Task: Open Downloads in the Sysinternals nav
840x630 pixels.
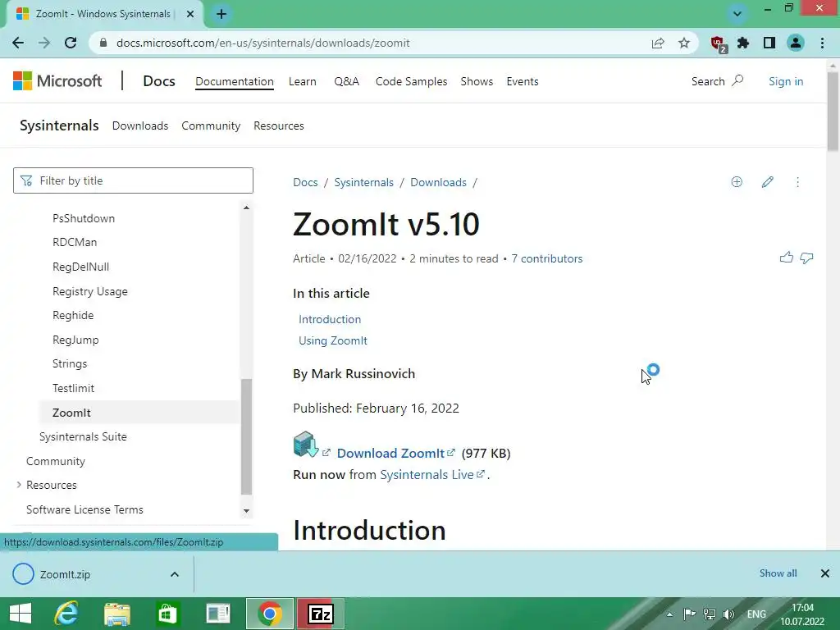Action: click(139, 126)
